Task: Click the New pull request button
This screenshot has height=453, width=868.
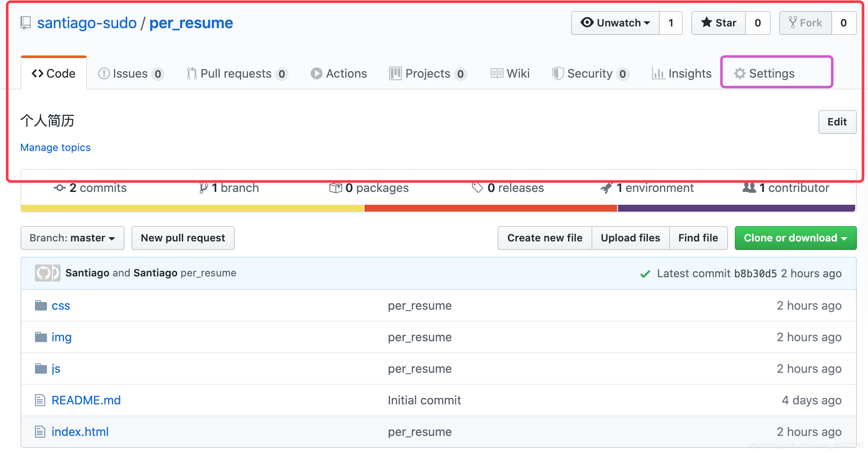Action: coord(183,238)
